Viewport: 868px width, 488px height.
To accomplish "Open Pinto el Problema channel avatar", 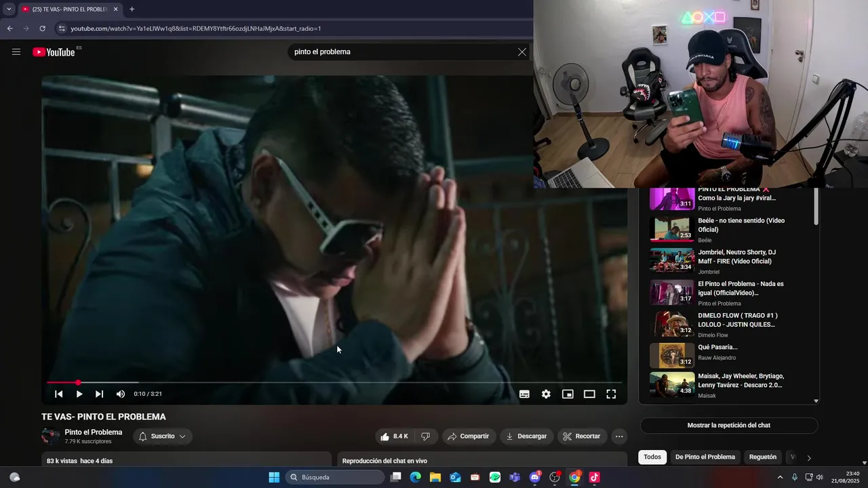I will coord(50,436).
